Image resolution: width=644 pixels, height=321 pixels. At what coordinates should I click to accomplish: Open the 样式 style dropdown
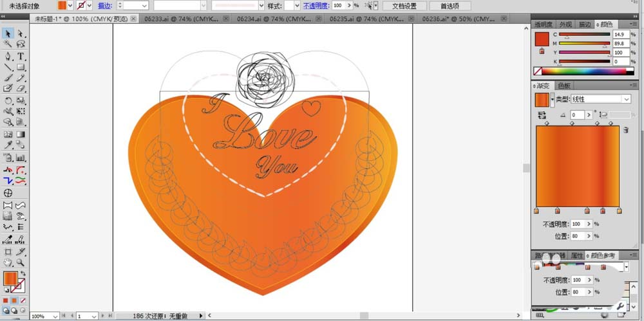(297, 6)
